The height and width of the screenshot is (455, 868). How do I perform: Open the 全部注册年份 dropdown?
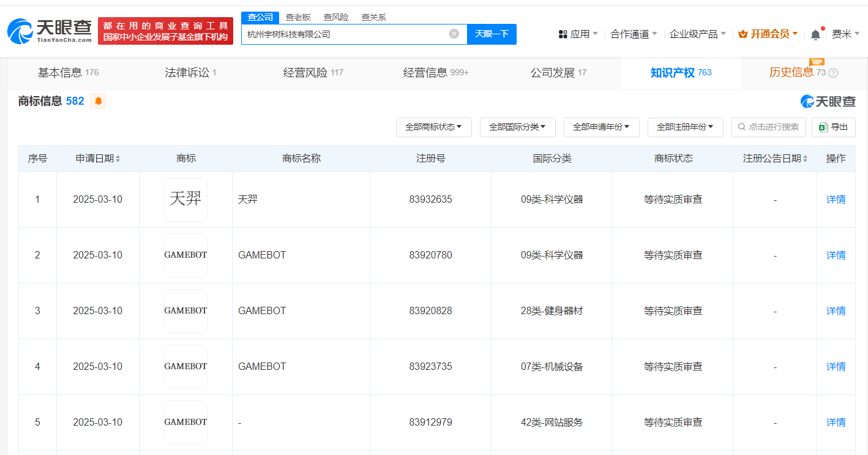pos(686,127)
